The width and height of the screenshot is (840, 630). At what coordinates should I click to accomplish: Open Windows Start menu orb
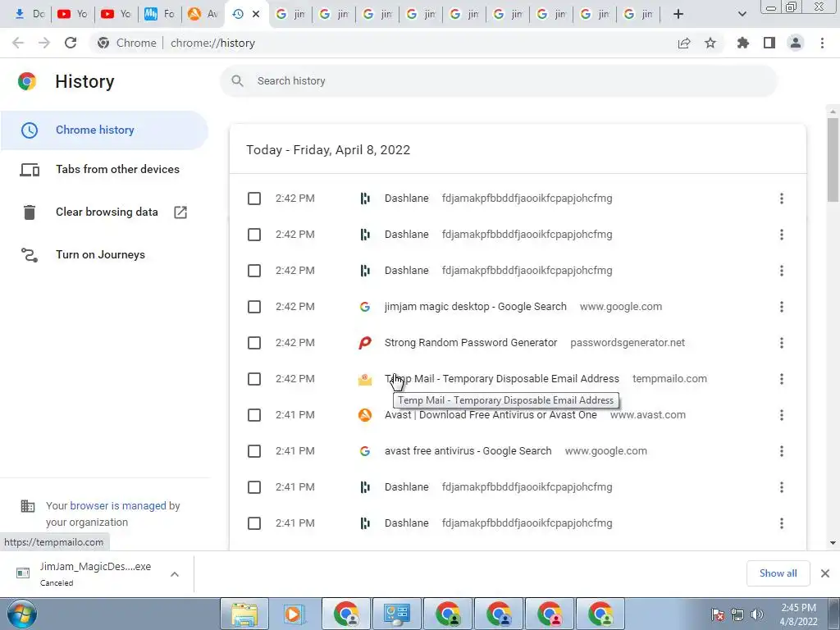tap(22, 614)
